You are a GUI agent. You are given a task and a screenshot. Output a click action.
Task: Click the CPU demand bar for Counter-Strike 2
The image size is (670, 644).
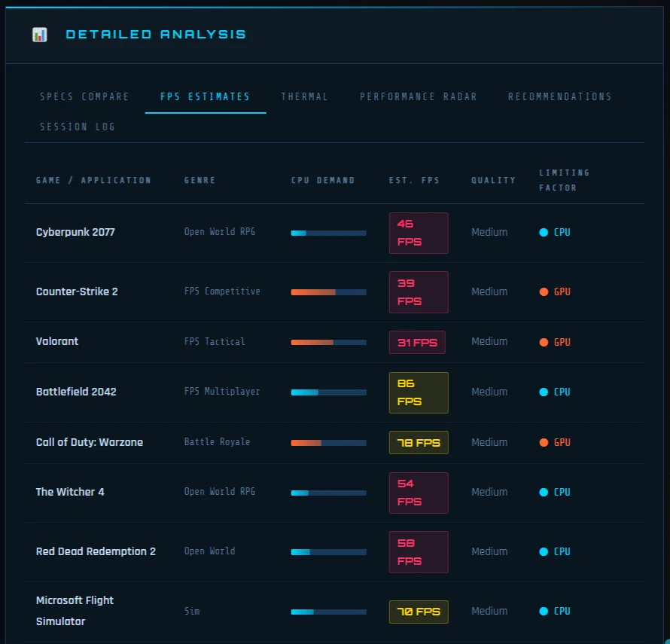(x=328, y=292)
